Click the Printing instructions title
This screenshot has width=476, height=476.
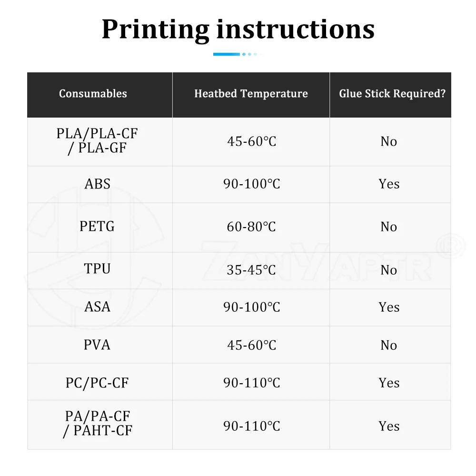click(238, 29)
